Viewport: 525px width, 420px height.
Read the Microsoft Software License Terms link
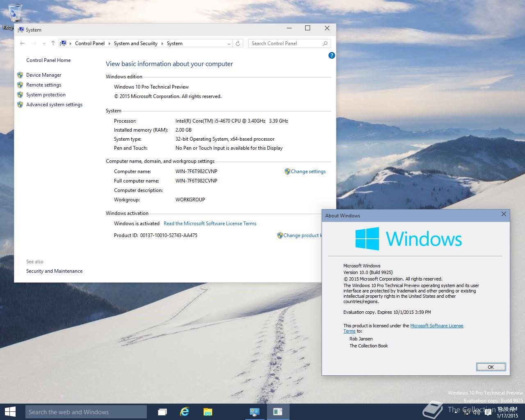click(x=210, y=224)
